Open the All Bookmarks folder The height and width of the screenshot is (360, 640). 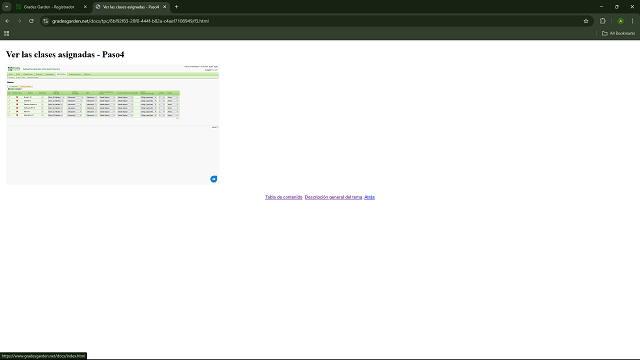618,33
